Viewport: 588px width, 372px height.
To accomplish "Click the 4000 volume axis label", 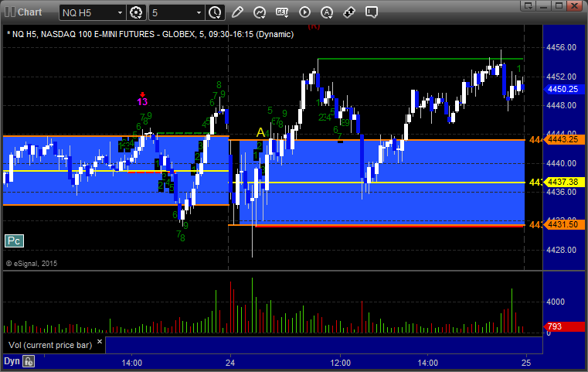I will [556, 302].
